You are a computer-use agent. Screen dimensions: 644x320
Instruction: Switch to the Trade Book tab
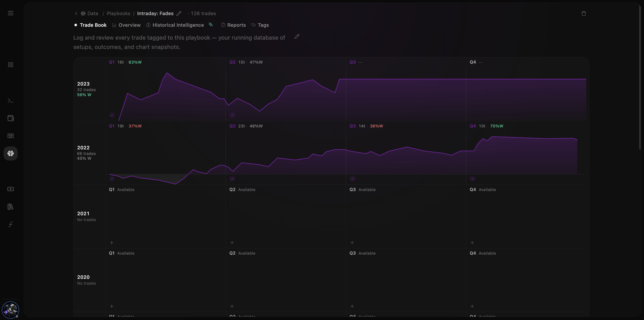90,25
